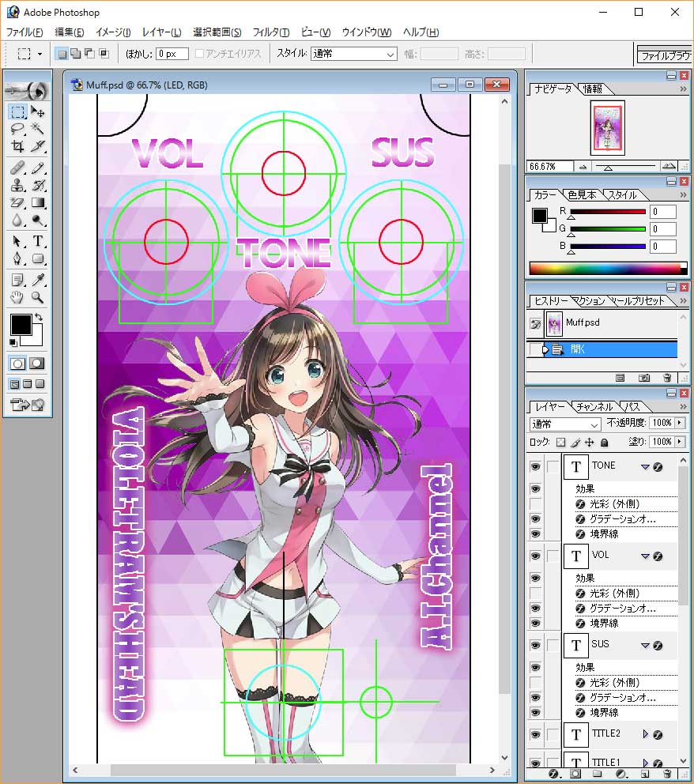Open 塗り fill slider arrow

click(679, 442)
